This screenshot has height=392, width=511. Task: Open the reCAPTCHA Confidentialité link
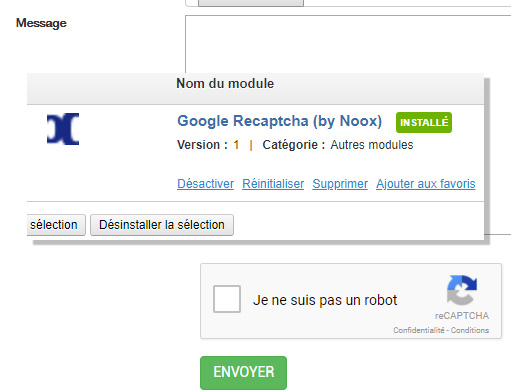(419, 330)
